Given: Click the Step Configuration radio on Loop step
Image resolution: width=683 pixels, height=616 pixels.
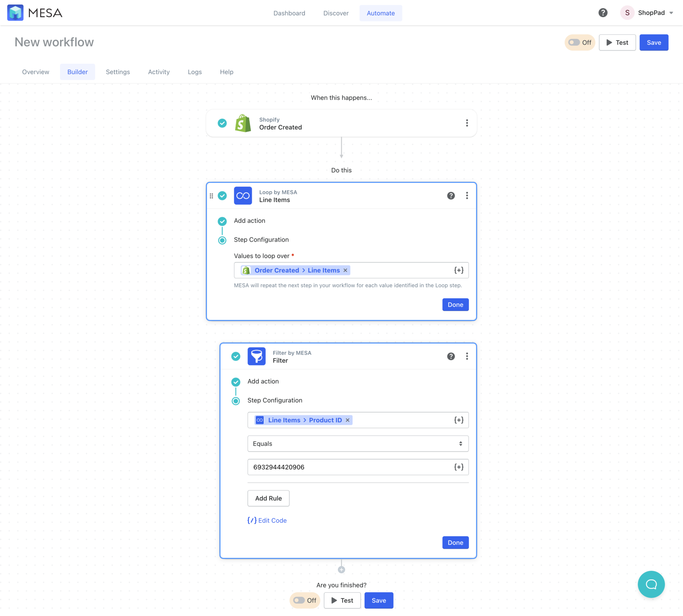Looking at the screenshot, I should [x=222, y=240].
